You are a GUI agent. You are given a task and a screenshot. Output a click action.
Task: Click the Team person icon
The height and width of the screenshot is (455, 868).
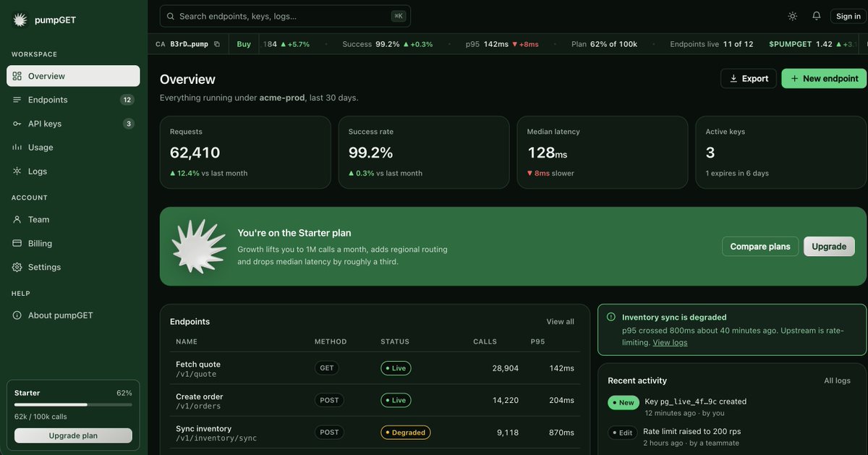pos(17,219)
